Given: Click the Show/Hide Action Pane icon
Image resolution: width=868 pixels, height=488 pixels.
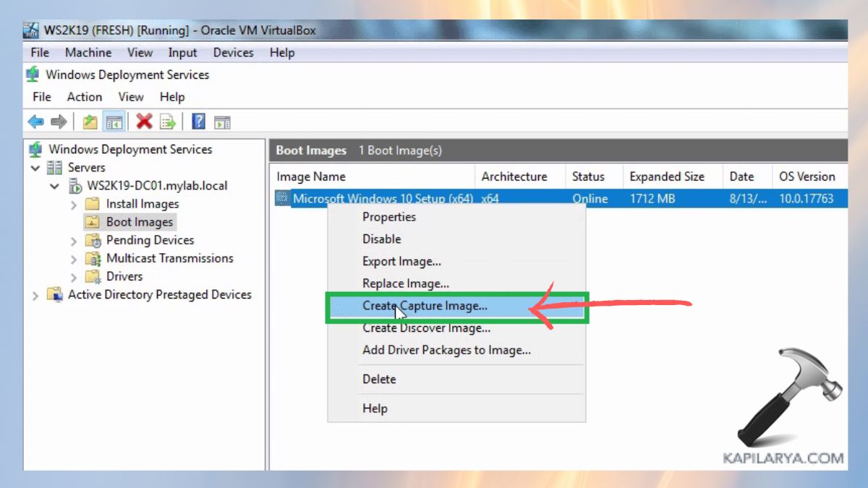Looking at the screenshot, I should coord(222,121).
